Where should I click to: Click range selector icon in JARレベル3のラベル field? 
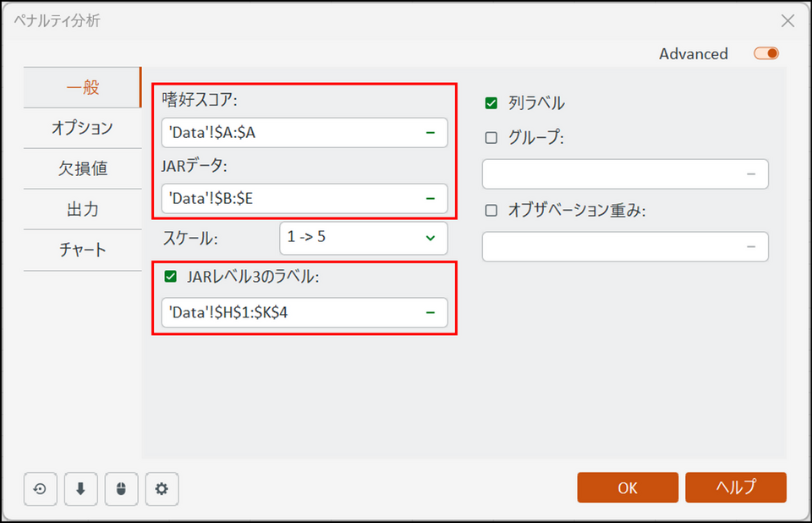(431, 313)
